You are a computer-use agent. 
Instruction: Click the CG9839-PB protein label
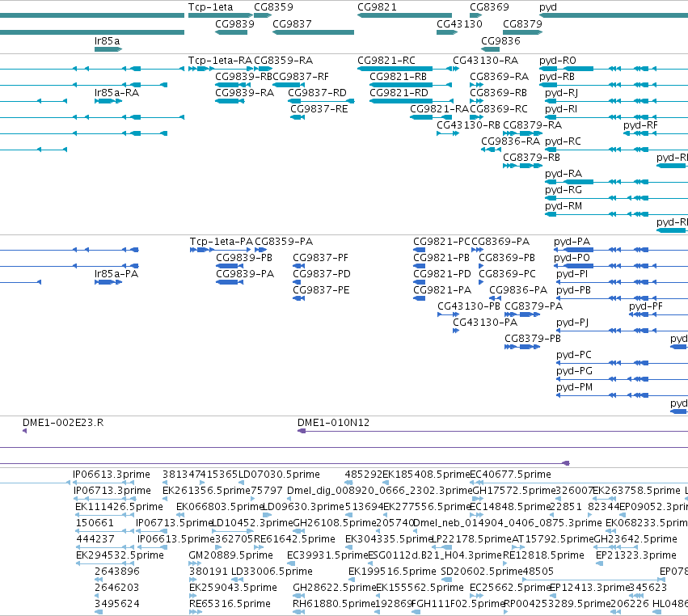(244, 258)
